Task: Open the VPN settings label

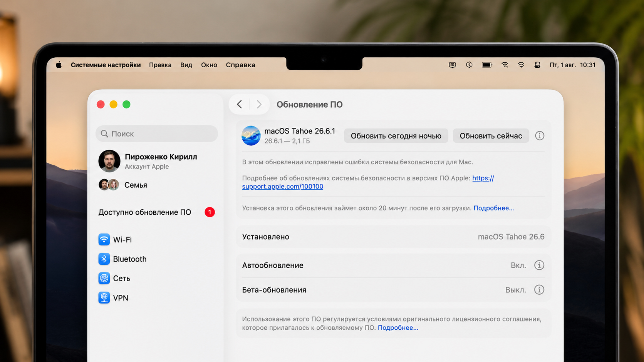Action: tap(121, 298)
